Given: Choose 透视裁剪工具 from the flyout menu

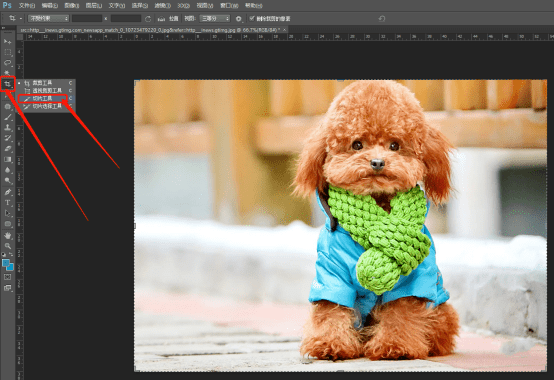Looking at the screenshot, I should coord(47,91).
